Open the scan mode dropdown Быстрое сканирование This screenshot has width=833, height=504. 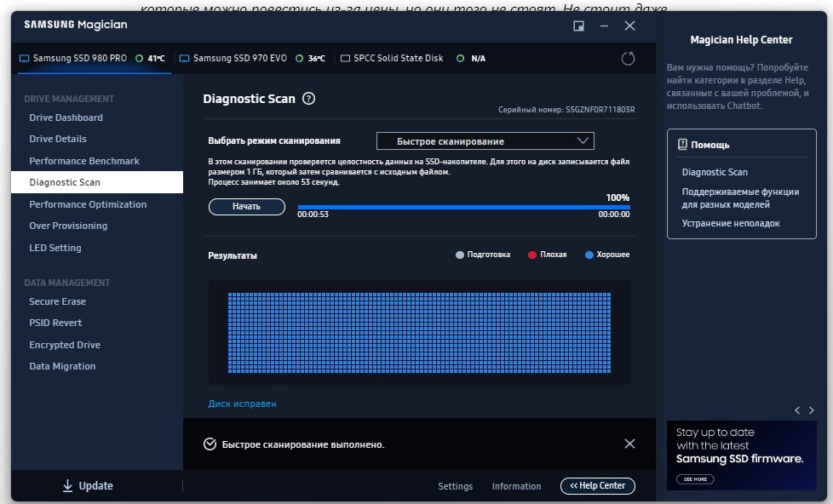485,141
